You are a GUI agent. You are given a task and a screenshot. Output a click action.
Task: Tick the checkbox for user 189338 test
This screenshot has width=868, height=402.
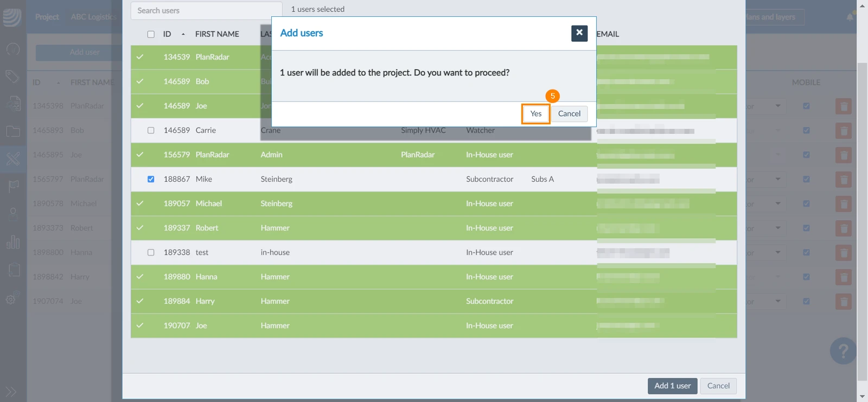[x=151, y=252]
